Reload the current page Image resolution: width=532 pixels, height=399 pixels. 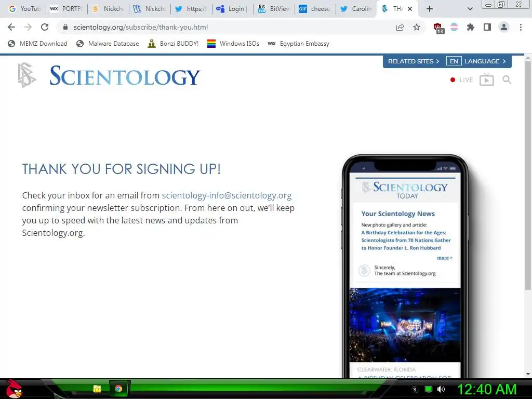[x=45, y=27]
